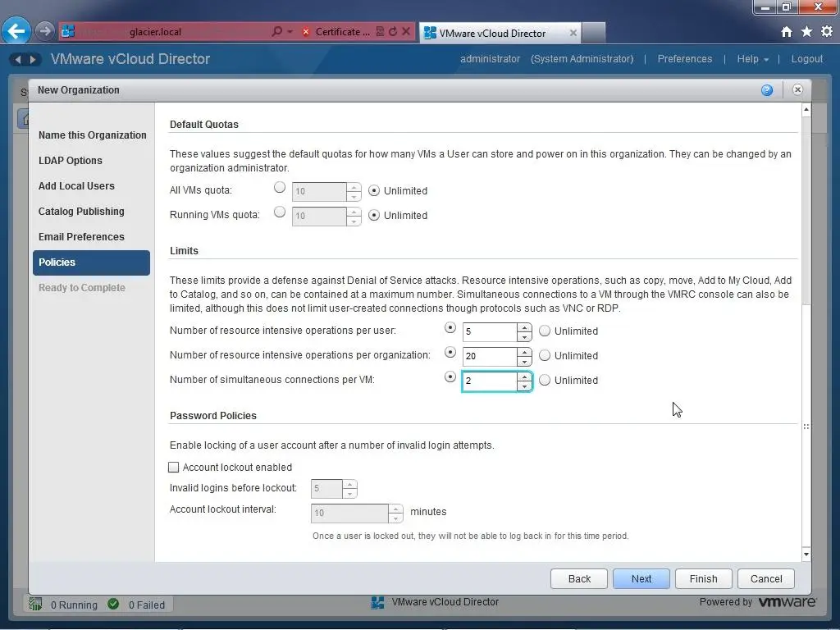
Task: Go to Email Preferences step
Action: pyautogui.click(x=81, y=237)
